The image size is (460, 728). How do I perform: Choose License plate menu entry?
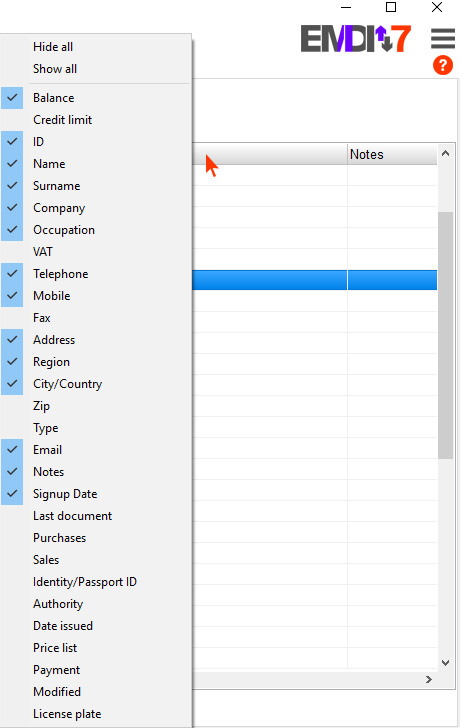(x=96, y=714)
